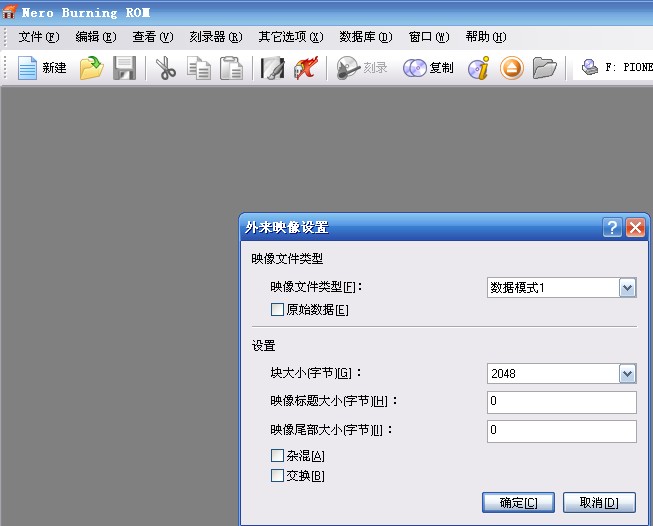Show disc info icon

479,68
